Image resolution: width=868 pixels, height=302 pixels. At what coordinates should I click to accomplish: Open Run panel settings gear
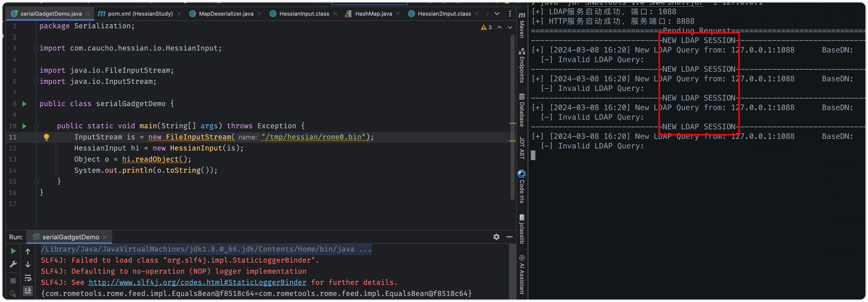496,237
